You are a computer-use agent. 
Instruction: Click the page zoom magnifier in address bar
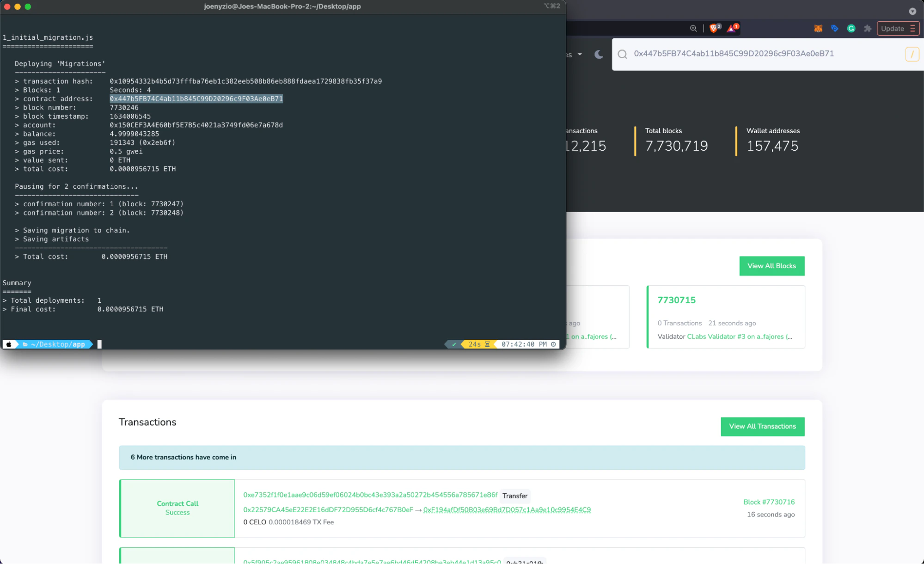click(x=693, y=28)
